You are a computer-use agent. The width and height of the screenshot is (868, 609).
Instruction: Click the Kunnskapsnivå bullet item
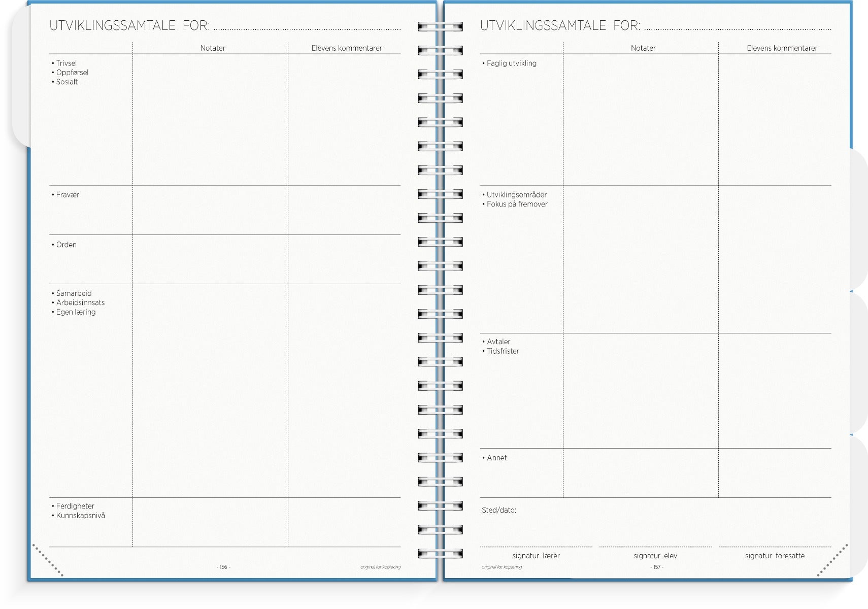pos(80,516)
